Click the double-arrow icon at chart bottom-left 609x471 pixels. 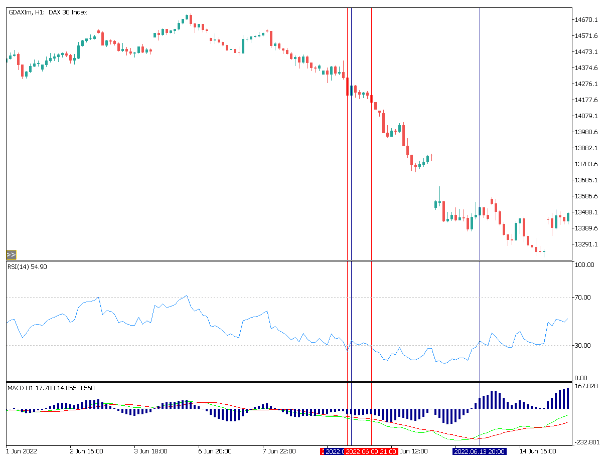tap(12, 254)
